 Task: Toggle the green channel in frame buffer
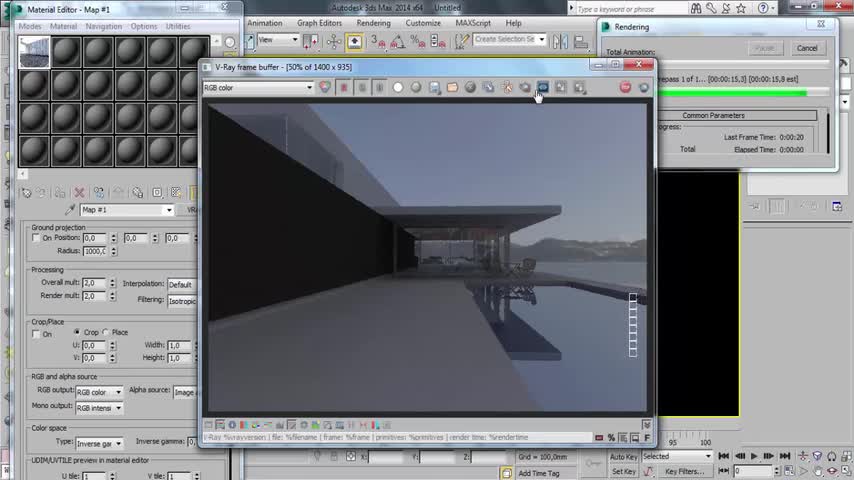point(362,87)
